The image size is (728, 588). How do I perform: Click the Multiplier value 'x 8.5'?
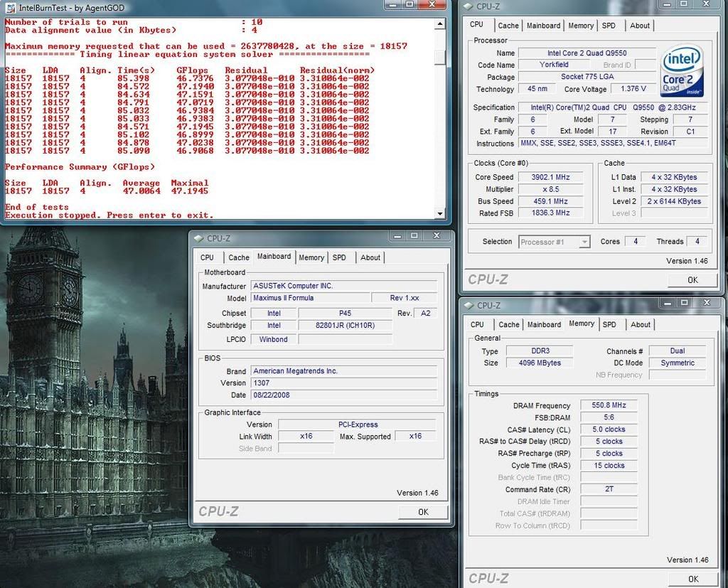click(551, 189)
